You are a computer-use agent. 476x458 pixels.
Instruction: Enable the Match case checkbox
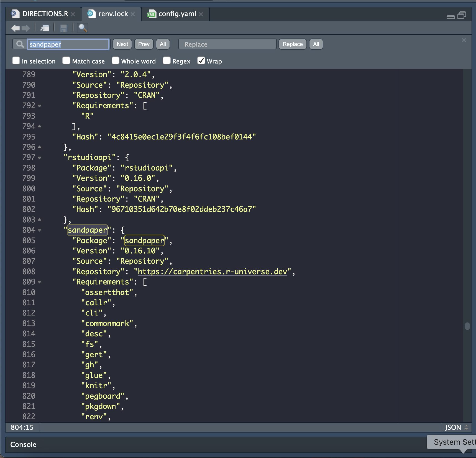click(x=66, y=61)
